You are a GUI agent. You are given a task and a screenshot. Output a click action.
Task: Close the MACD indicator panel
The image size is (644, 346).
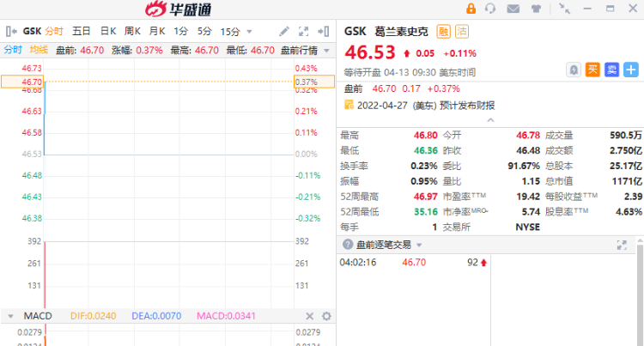(310, 316)
